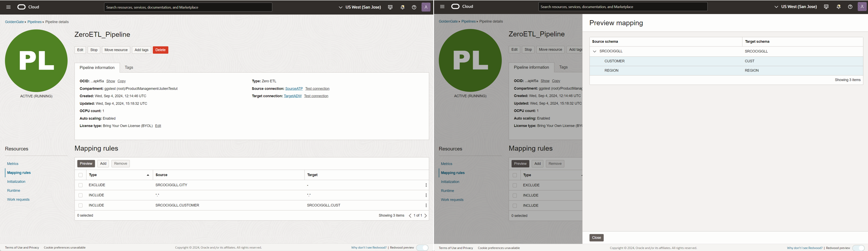Open Work requests resource in left window
Viewport: 868px width, 251px height.
18,200
